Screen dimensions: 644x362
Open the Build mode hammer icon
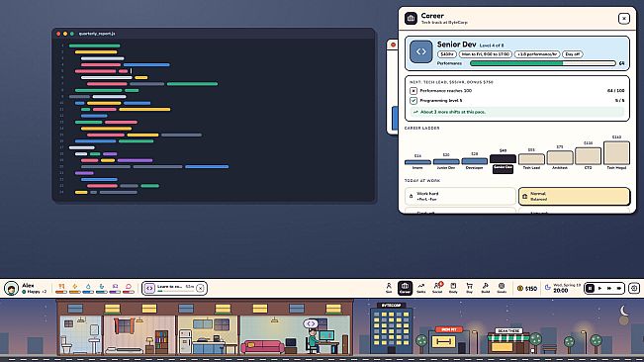coord(486,288)
